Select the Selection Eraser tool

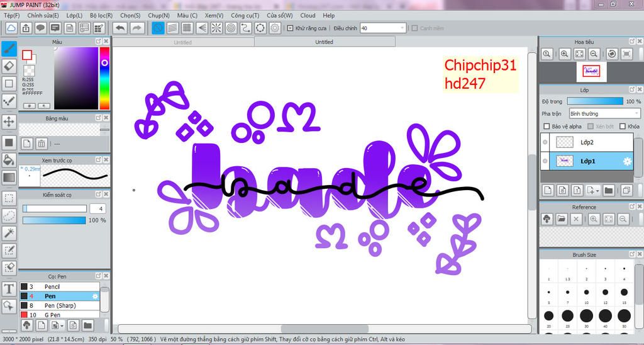click(9, 268)
